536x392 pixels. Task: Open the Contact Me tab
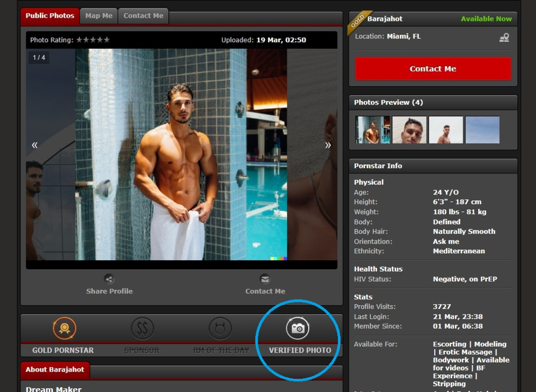(x=143, y=16)
